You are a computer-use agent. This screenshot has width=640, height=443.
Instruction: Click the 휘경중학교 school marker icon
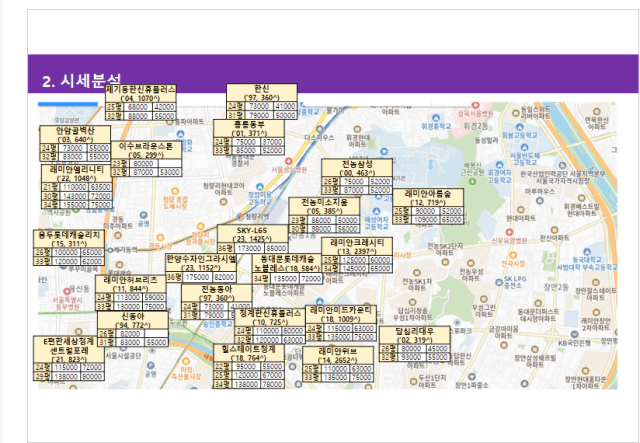point(436,118)
